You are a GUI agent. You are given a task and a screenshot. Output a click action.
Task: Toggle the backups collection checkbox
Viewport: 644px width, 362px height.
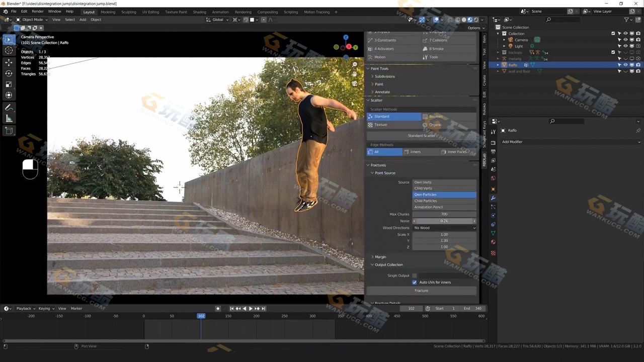point(613,52)
